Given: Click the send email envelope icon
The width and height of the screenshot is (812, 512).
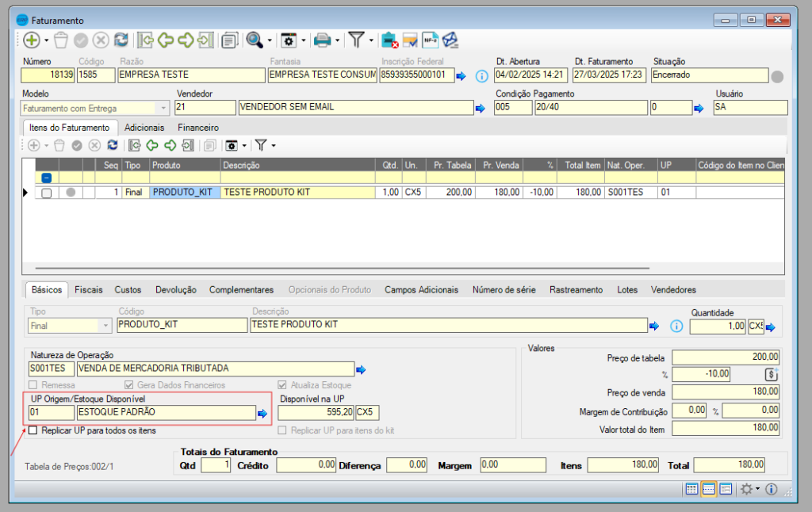Looking at the screenshot, I should tap(450, 40).
